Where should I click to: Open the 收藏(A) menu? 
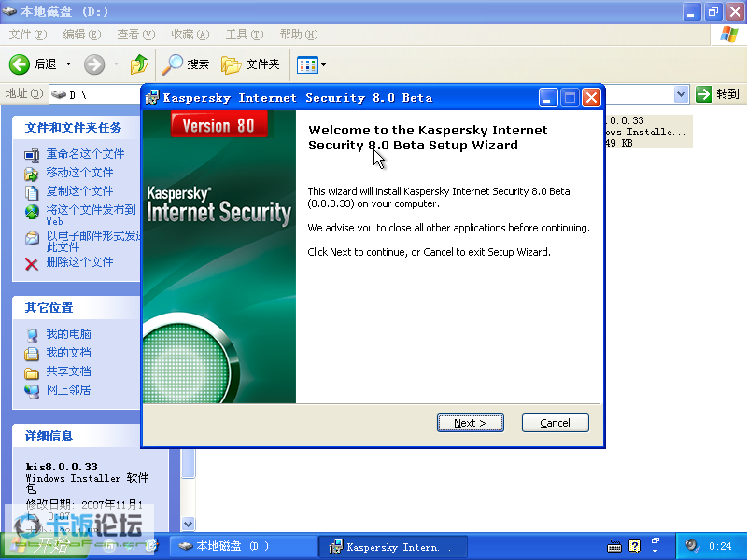point(190,35)
